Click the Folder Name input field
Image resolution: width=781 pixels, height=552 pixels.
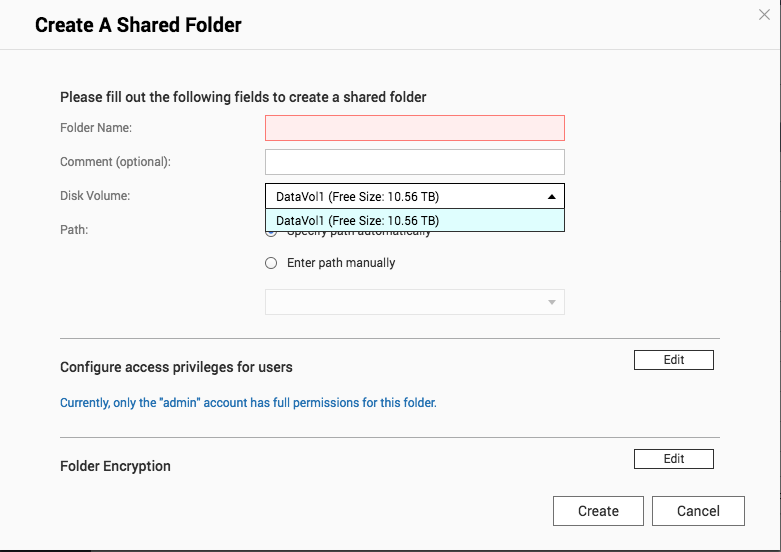414,128
